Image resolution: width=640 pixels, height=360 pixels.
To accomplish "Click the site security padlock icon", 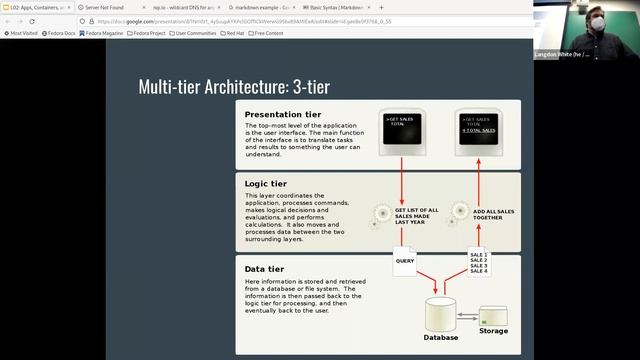I will (91, 21).
